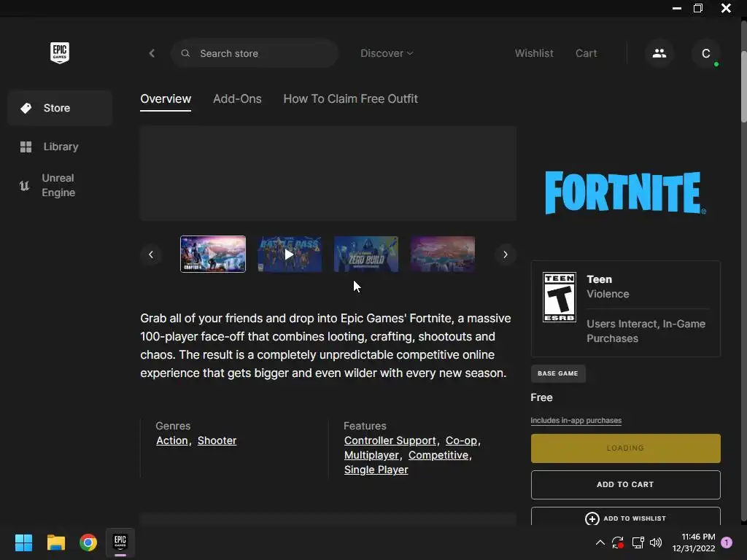Open Google Chrome from taskbar

pos(88,542)
